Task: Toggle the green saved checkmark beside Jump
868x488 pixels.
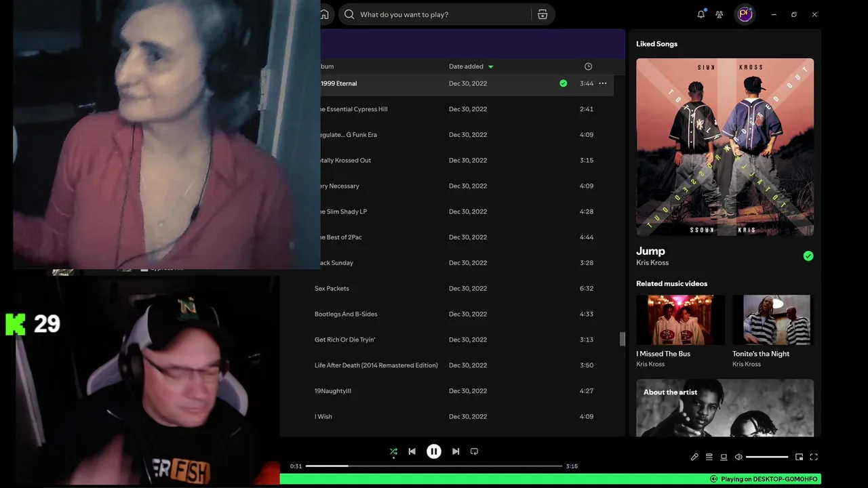Action: click(808, 256)
